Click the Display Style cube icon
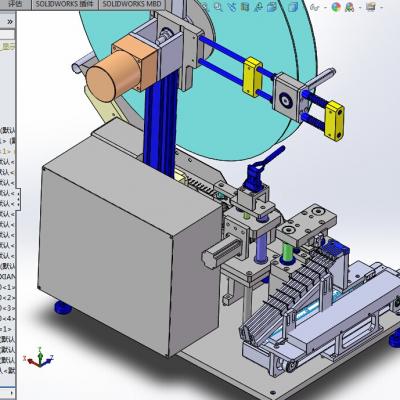This screenshot has height=400, width=400. click(x=292, y=7)
